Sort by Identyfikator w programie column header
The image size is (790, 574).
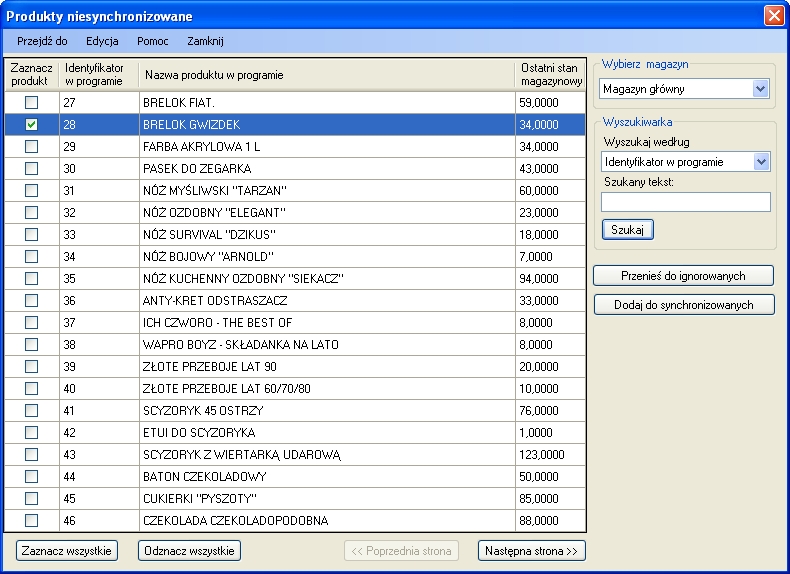[x=99, y=75]
